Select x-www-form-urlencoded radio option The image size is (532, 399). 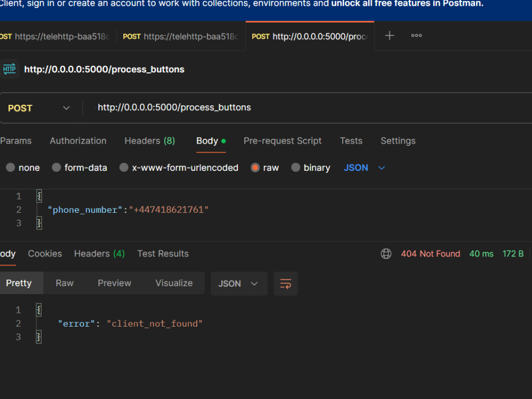click(124, 168)
